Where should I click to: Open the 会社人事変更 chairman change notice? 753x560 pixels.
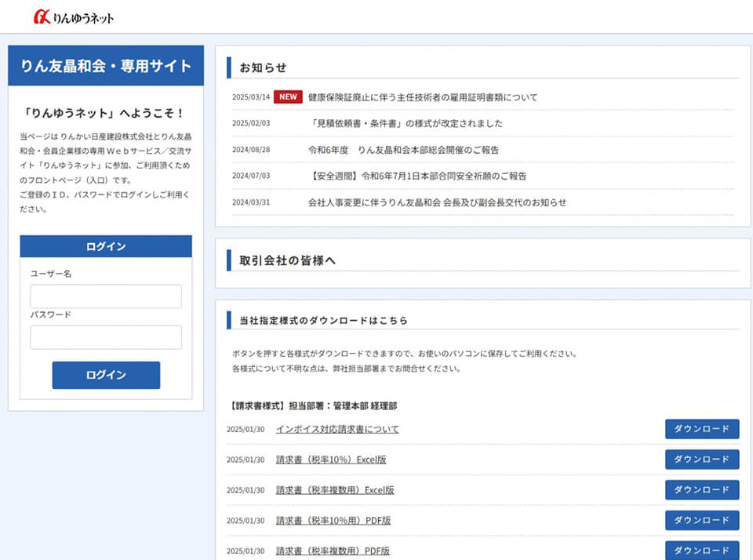[x=437, y=202]
